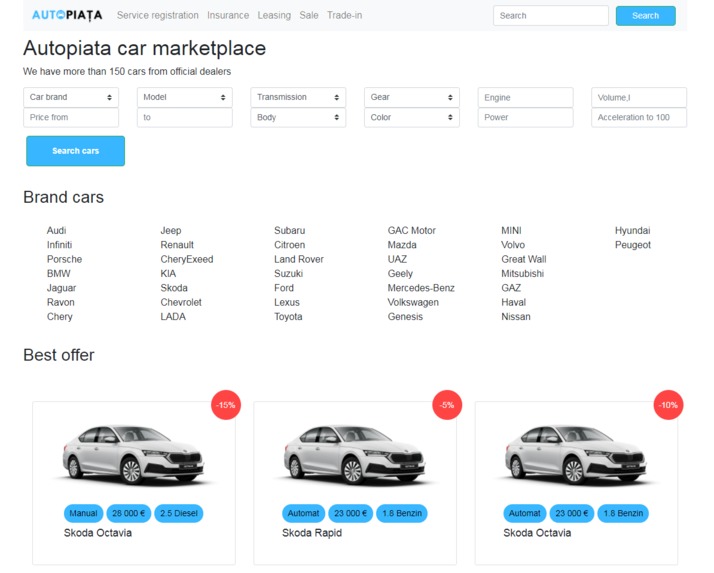The height and width of the screenshot is (573, 714).
Task: Open Volkswagen brand listing
Action: 413,302
